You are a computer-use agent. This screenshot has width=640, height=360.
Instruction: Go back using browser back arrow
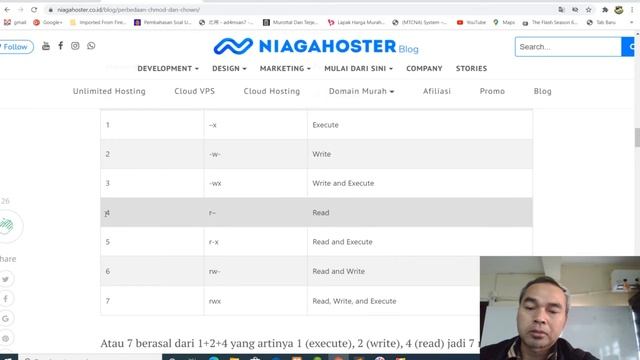point(7,9)
